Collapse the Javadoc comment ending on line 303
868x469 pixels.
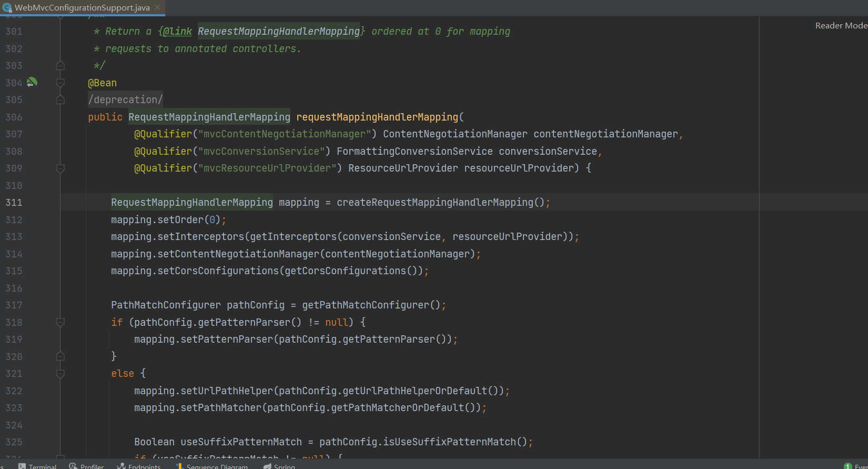tap(60, 65)
